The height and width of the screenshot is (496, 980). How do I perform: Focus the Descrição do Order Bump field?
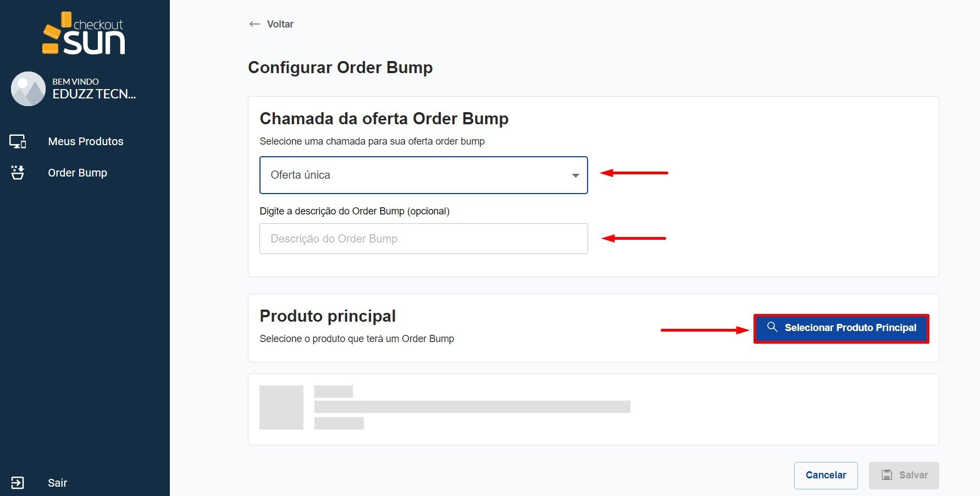(423, 239)
